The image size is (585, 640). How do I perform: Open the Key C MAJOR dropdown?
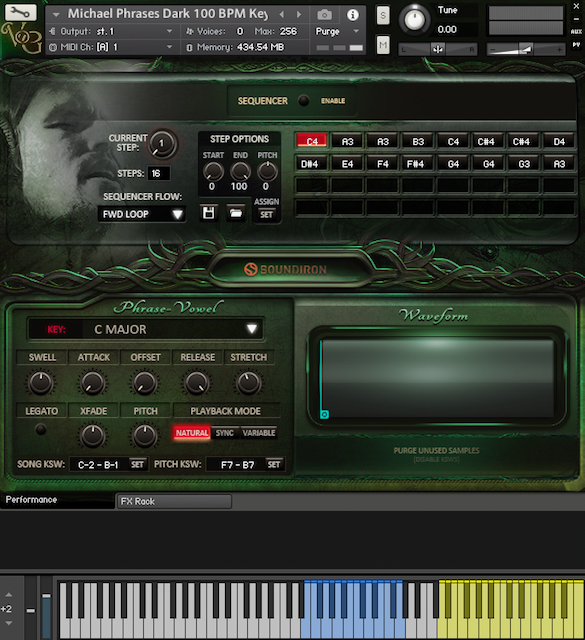(x=145, y=329)
